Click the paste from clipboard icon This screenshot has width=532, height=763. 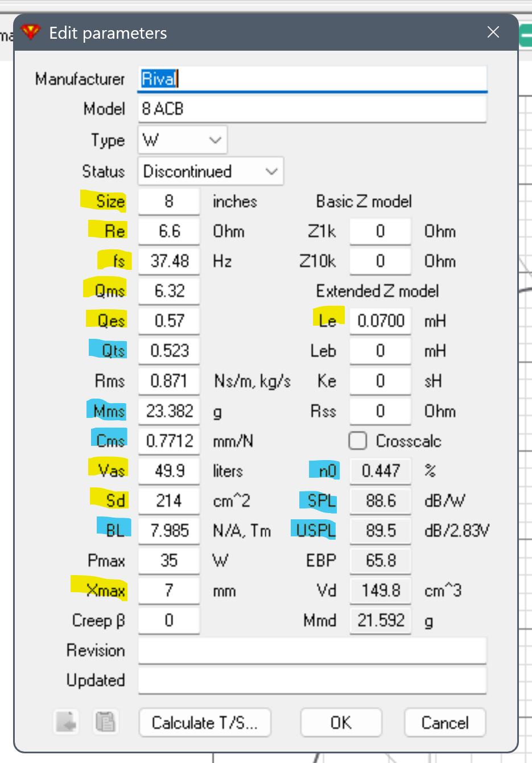click(105, 722)
